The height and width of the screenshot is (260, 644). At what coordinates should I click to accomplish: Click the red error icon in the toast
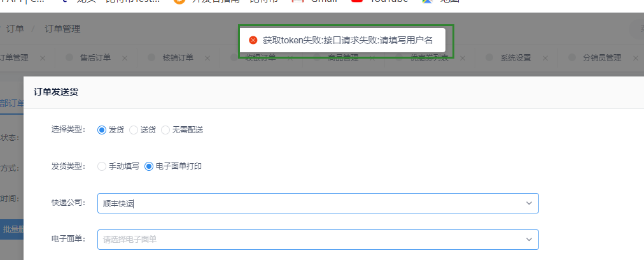point(253,40)
